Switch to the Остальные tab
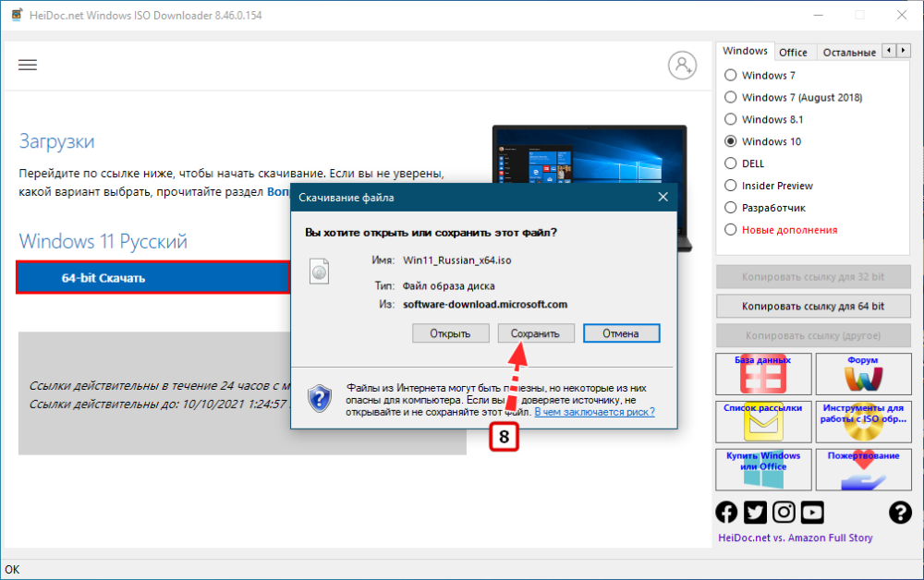This screenshot has height=580, width=924. coord(849,53)
